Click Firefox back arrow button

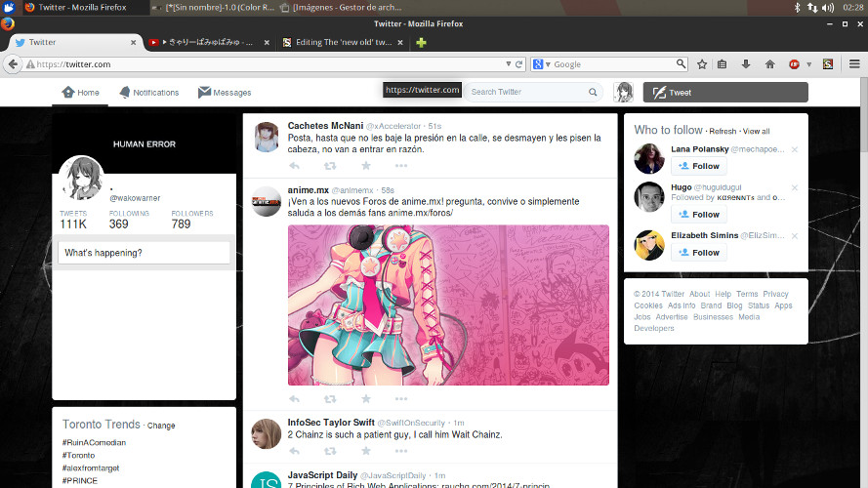click(x=12, y=64)
